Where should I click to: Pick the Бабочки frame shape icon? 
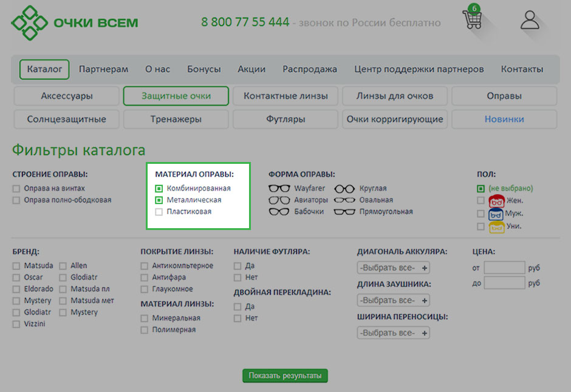tap(279, 212)
